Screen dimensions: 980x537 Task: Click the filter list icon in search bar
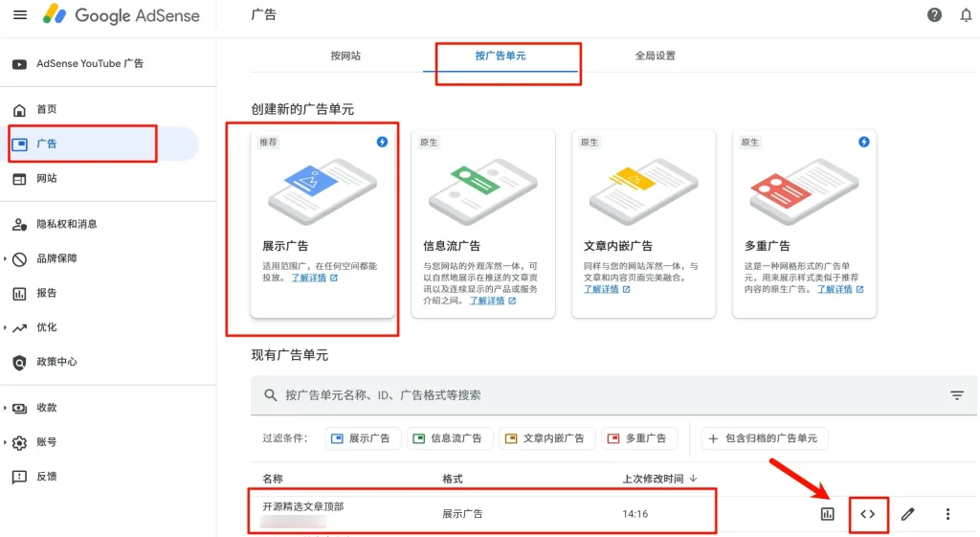[x=956, y=395]
